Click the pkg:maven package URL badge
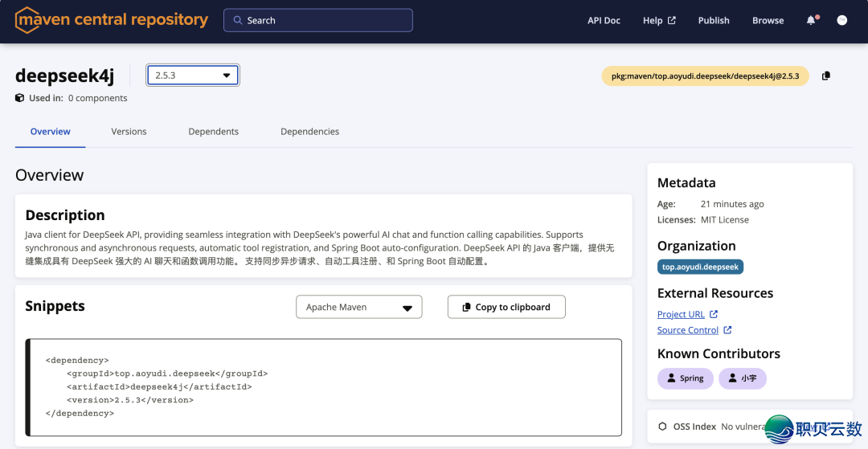Screen dimensions: 868x449 point(706,76)
